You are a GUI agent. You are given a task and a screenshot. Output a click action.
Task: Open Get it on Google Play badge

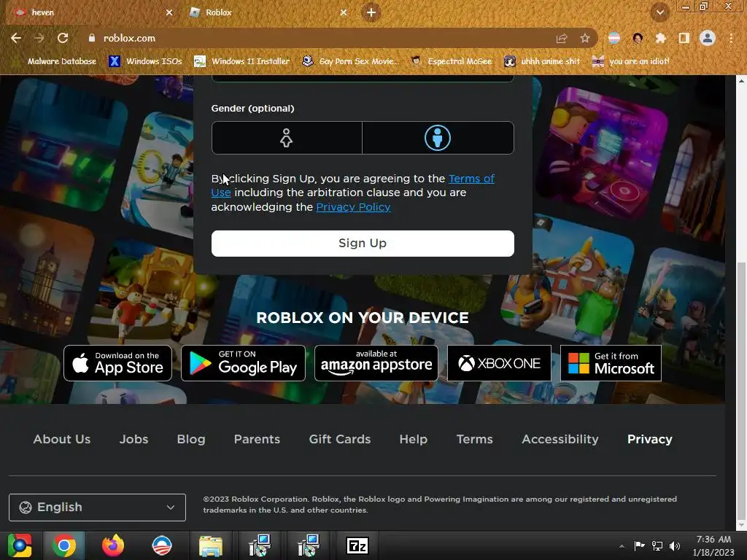(243, 363)
